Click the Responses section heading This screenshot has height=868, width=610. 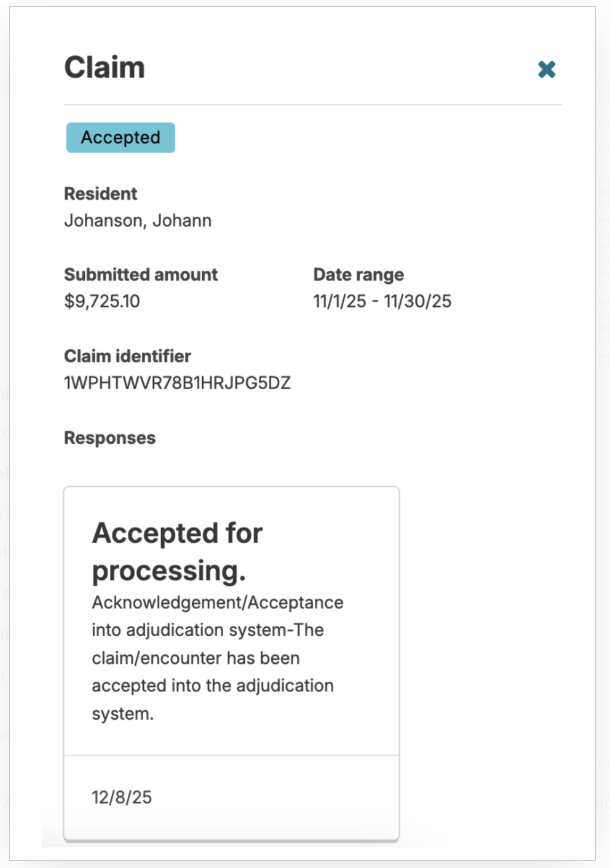point(109,438)
